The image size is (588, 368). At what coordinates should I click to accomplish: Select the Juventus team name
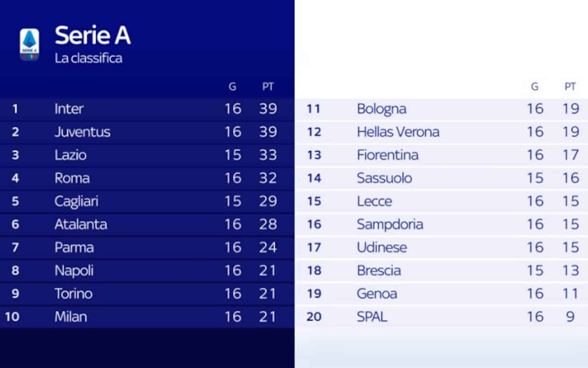[82, 132]
